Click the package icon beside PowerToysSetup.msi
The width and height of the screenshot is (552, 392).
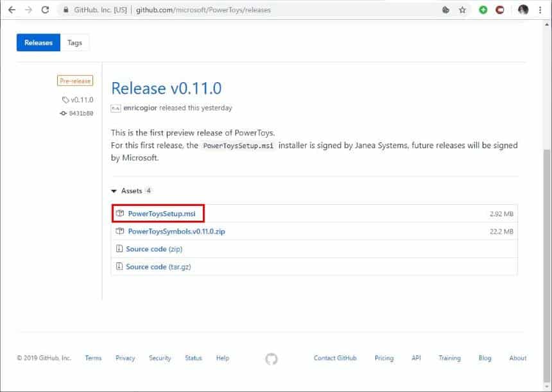pyautogui.click(x=120, y=213)
